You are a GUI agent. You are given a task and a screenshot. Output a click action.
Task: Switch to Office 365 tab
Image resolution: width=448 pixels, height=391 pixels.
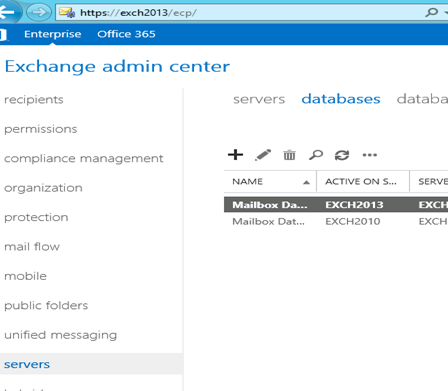point(126,34)
